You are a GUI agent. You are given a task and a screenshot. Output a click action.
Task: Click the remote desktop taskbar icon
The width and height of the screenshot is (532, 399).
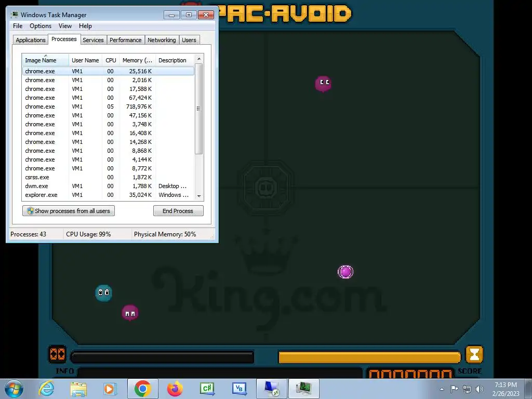271,389
